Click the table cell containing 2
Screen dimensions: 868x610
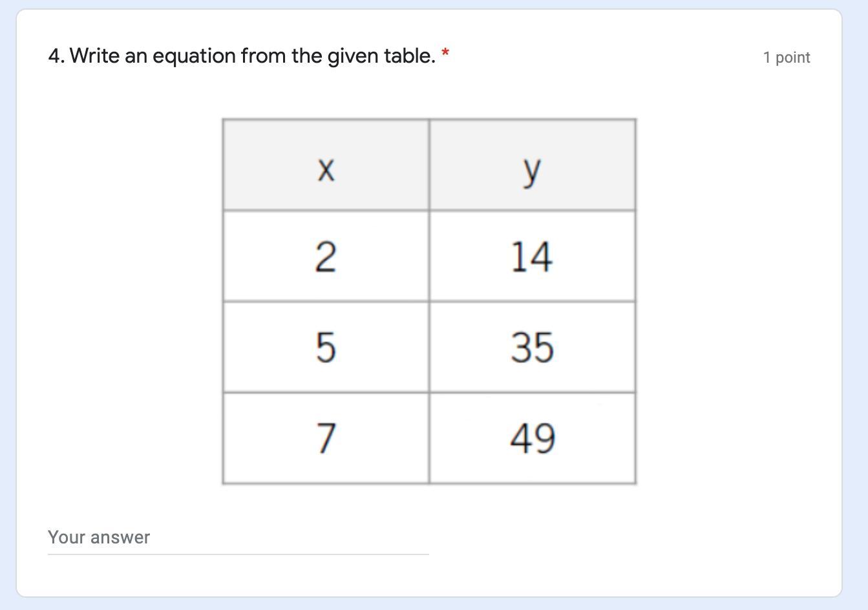coord(326,257)
